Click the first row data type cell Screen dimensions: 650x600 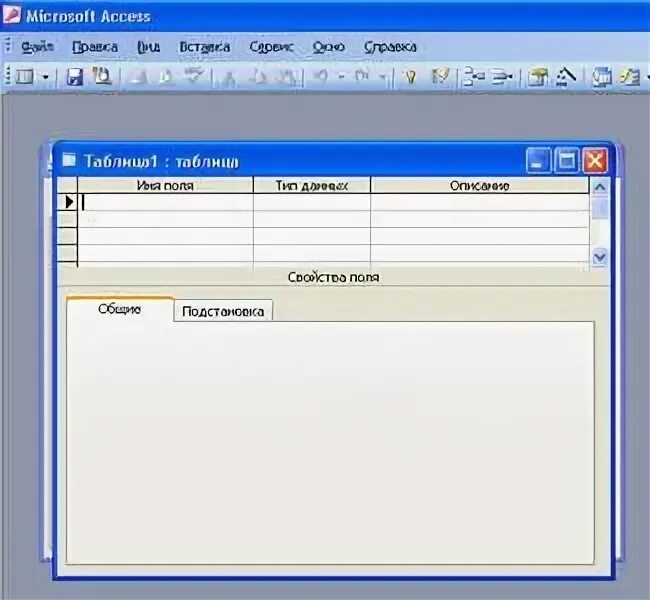[x=312, y=202]
